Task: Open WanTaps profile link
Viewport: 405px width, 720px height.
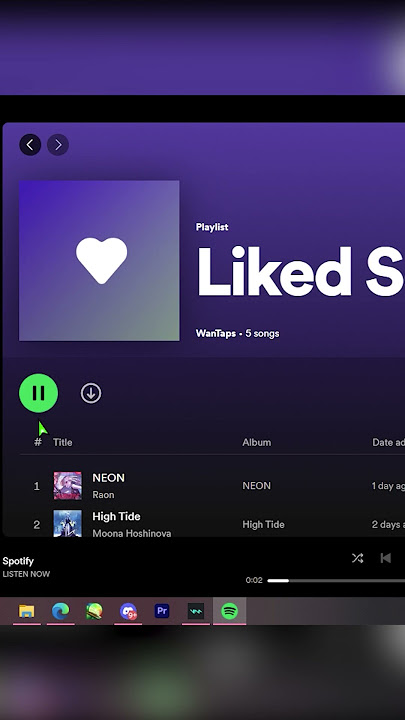Action: point(216,333)
